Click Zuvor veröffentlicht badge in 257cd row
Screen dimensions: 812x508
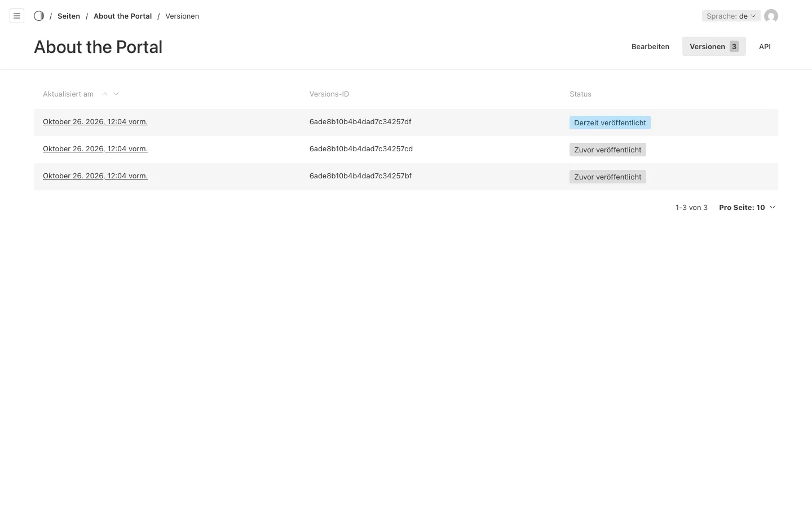pyautogui.click(x=608, y=150)
